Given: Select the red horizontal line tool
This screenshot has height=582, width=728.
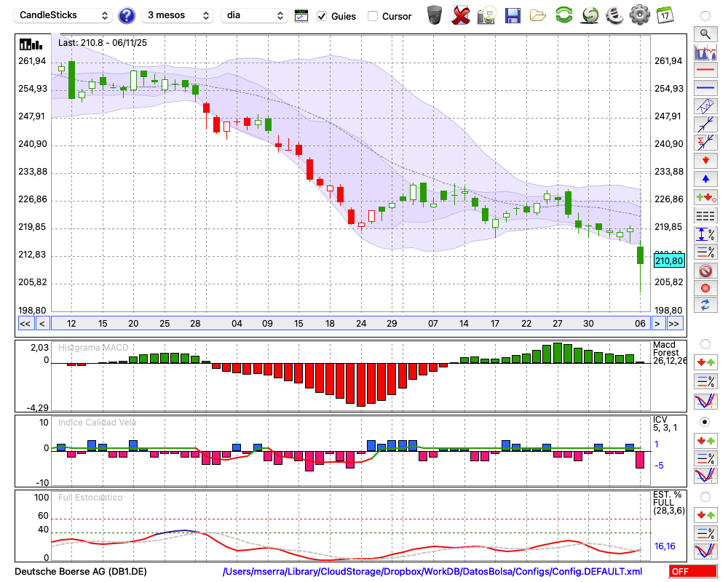Looking at the screenshot, I should [705, 71].
